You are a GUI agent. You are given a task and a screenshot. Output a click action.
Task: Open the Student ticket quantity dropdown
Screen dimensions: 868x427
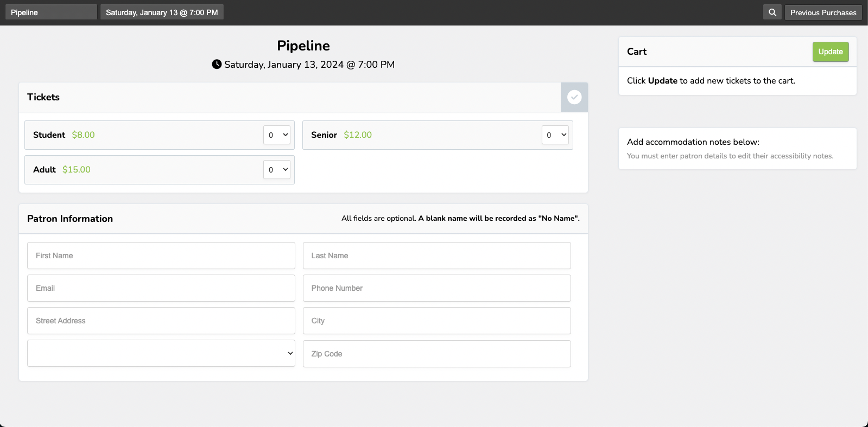(x=277, y=135)
